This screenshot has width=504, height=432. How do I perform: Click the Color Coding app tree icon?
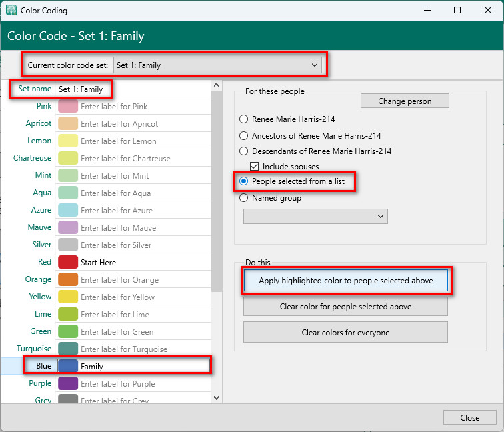11,10
